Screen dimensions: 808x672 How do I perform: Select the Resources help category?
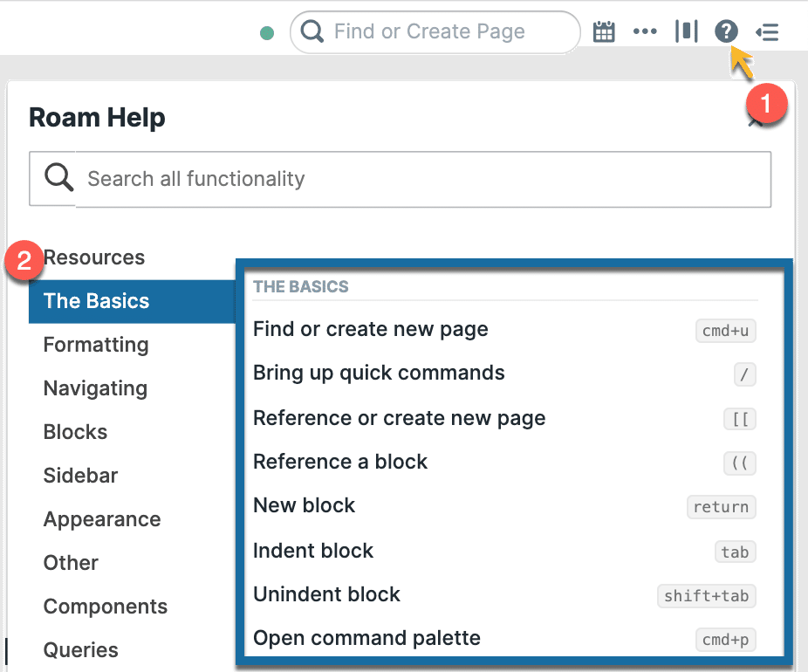tap(94, 257)
